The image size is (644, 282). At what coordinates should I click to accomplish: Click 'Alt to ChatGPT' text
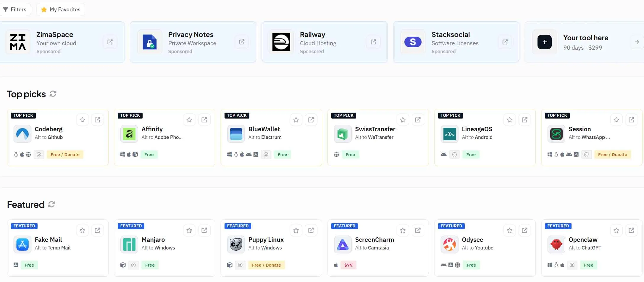(585, 248)
